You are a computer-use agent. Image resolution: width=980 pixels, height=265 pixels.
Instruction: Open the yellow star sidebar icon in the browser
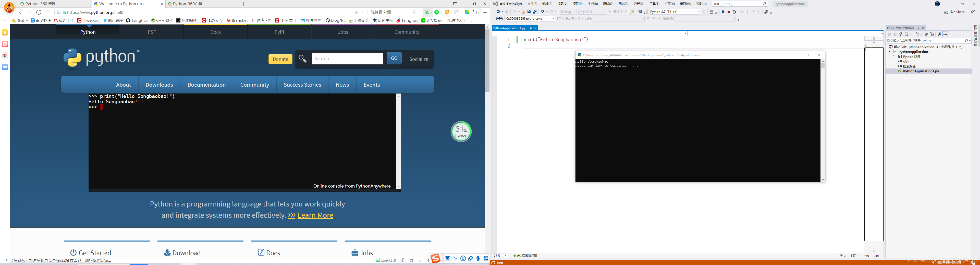[5, 33]
